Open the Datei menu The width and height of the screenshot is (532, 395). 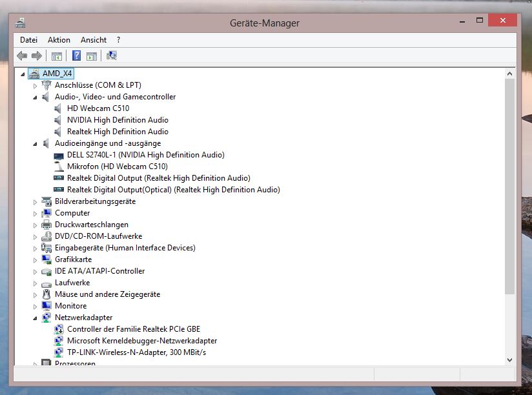coord(28,40)
